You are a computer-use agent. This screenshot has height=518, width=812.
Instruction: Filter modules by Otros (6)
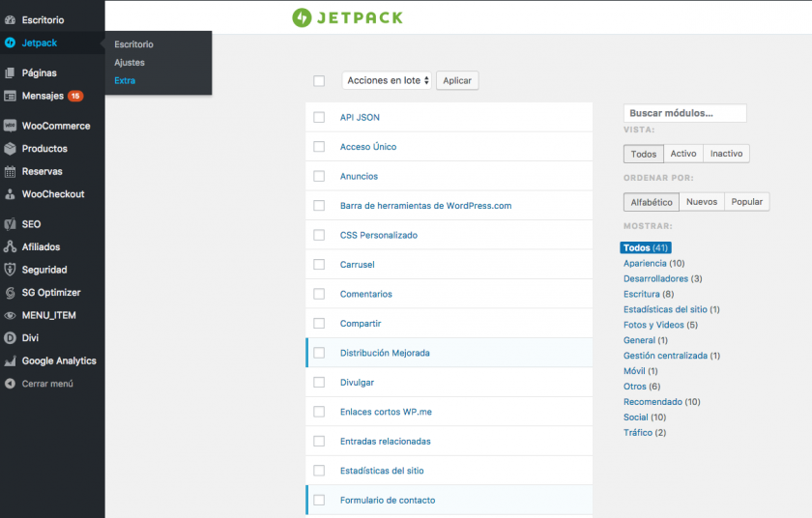(x=642, y=387)
